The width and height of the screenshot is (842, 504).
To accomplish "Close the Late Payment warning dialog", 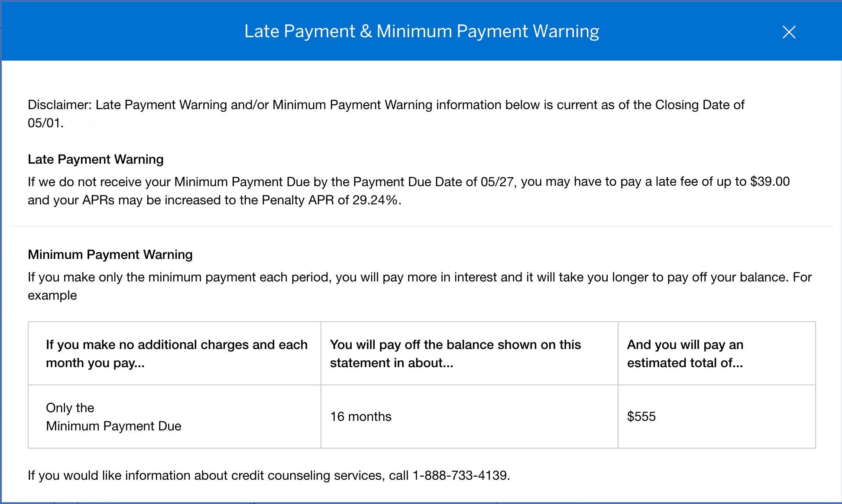I will 789,32.
